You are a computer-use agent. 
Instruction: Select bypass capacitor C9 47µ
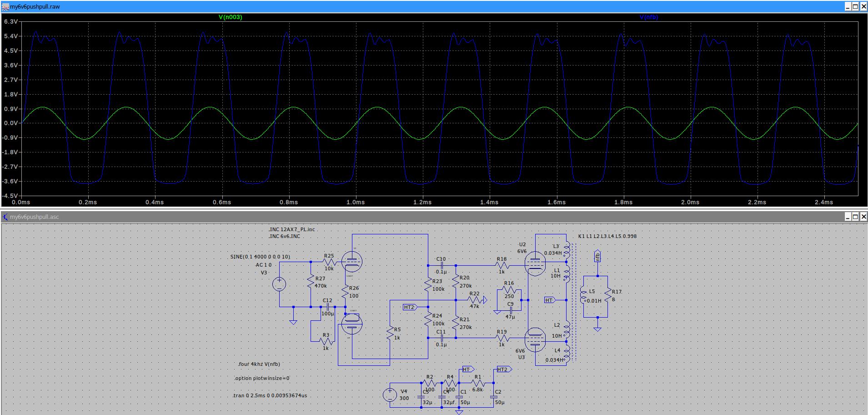tap(511, 311)
